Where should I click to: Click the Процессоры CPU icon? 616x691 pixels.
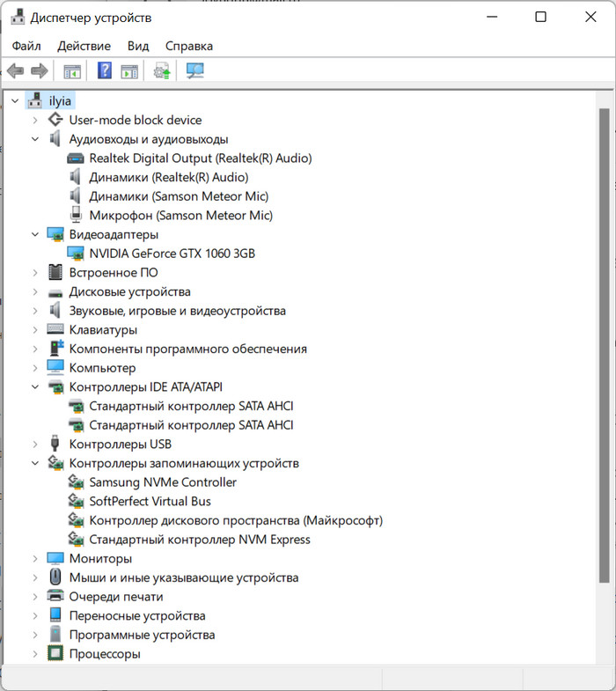click(55, 653)
